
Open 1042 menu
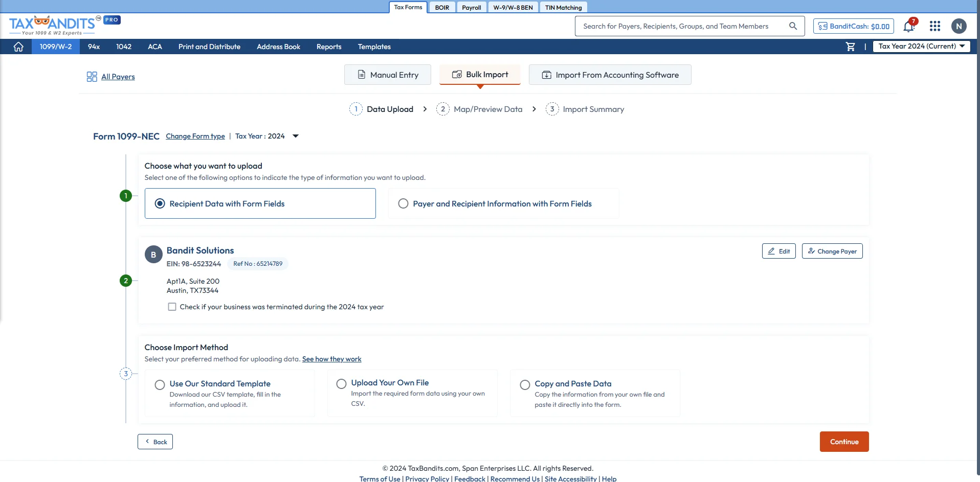124,47
